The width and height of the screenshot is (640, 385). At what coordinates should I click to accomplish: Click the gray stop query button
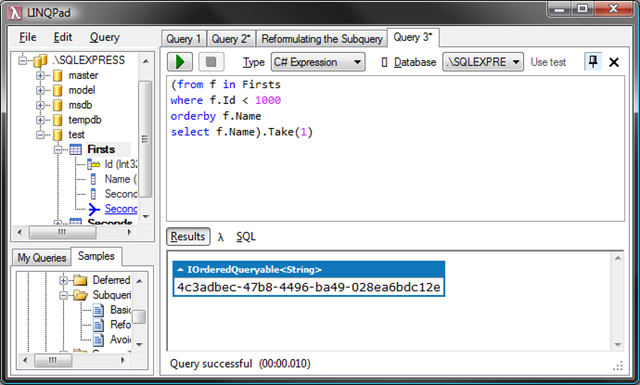211,62
